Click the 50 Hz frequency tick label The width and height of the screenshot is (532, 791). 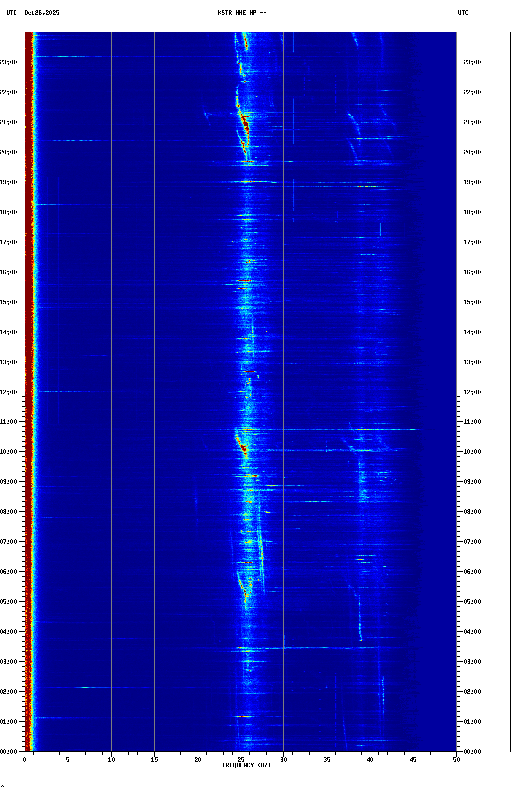[456, 760]
